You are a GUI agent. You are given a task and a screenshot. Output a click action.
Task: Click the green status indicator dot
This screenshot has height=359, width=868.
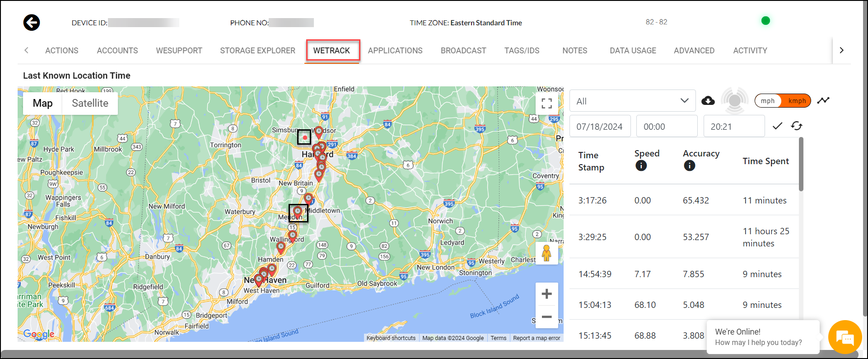tap(765, 21)
